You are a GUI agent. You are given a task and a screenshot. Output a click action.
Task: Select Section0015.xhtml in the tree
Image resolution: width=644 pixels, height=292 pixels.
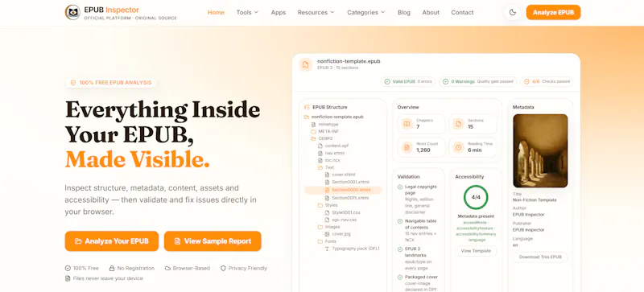[350, 198]
